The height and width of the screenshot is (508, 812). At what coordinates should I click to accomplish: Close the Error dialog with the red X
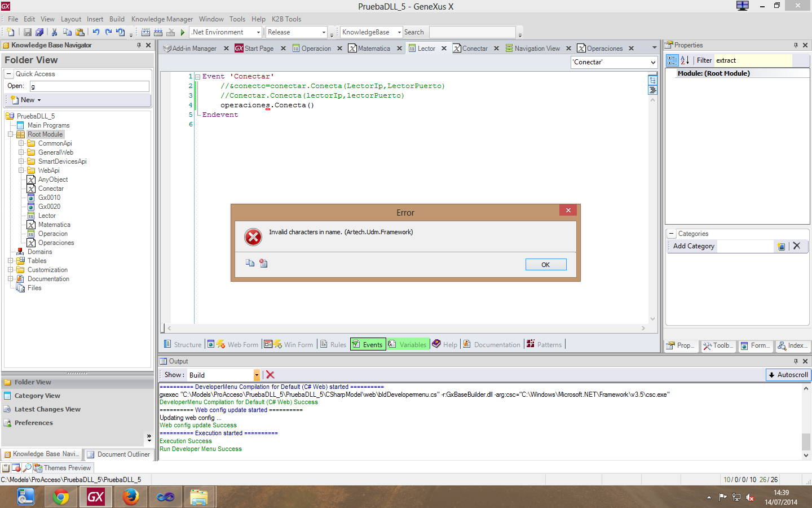pyautogui.click(x=568, y=210)
